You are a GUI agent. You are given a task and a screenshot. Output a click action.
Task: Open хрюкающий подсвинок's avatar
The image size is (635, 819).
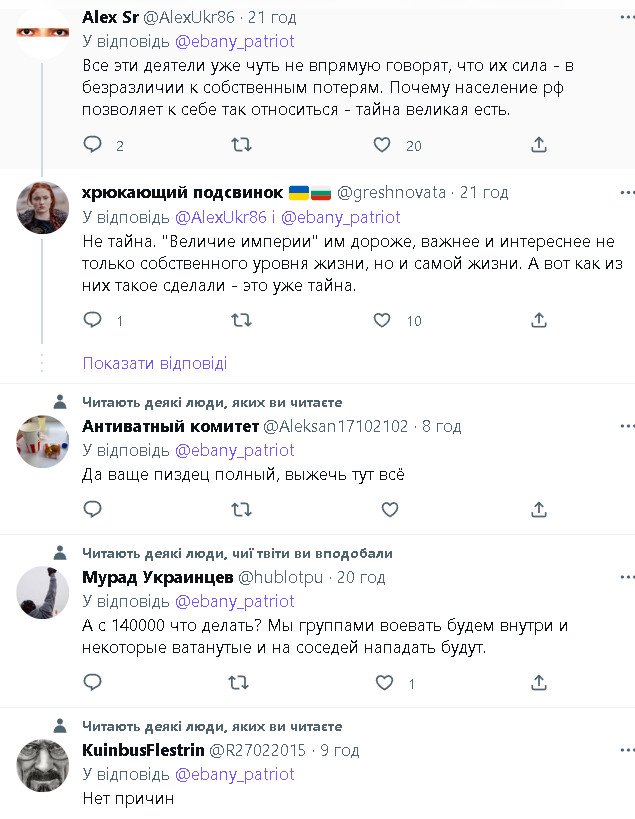click(43, 208)
